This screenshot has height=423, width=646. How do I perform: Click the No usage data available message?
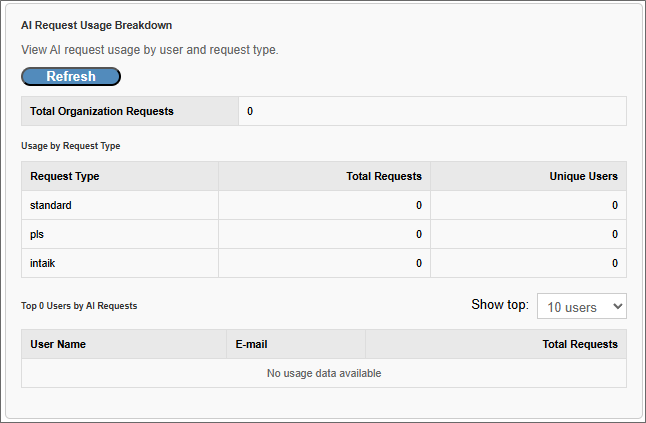324,373
